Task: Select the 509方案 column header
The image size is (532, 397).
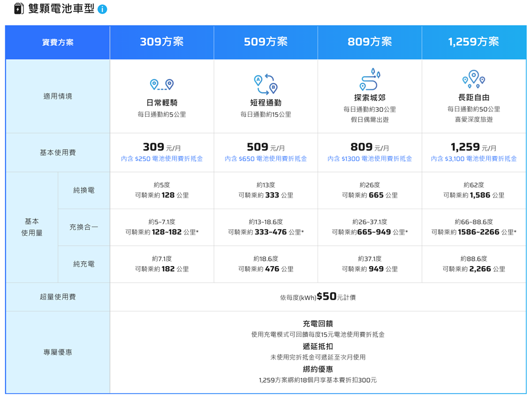Action: click(265, 42)
